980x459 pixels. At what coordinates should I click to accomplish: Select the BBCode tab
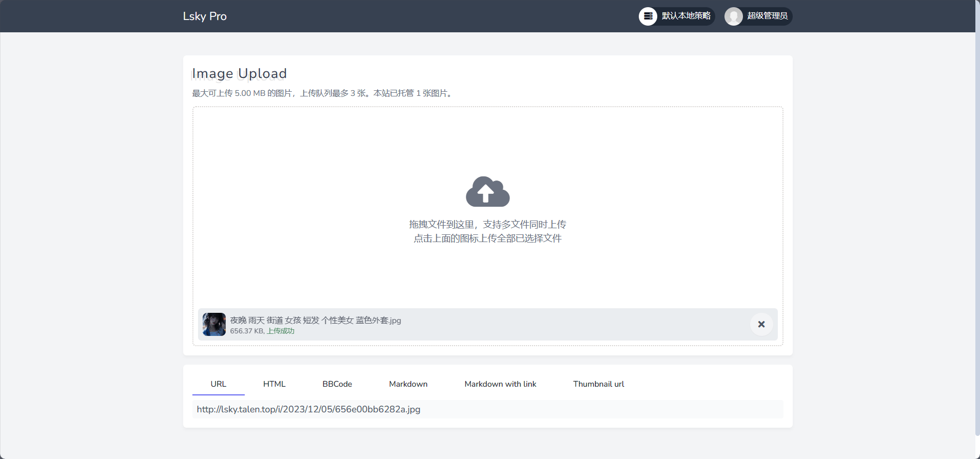pos(337,384)
